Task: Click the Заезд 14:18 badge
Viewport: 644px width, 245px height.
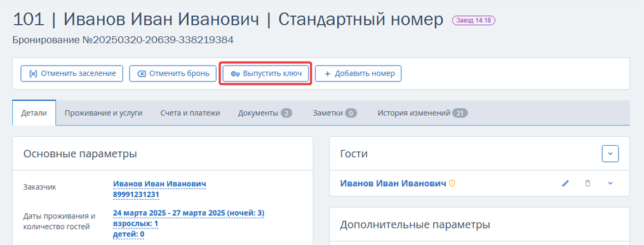Action: coord(474,20)
